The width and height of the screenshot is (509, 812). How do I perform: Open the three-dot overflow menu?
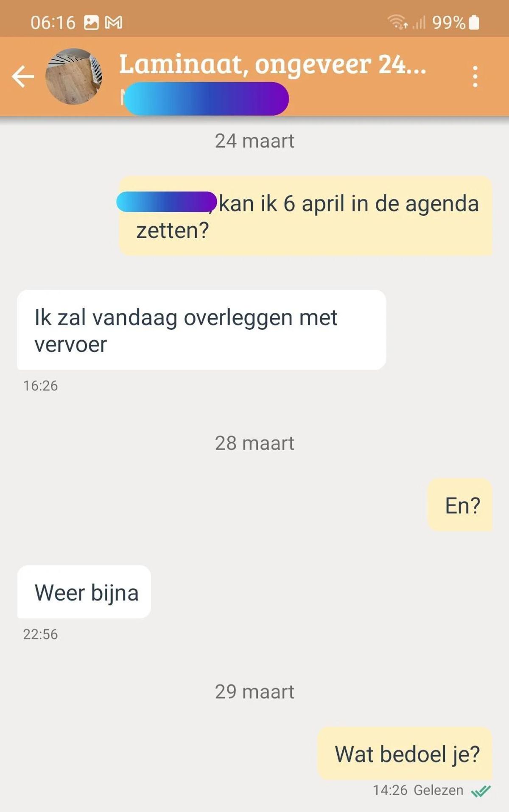pyautogui.click(x=475, y=77)
